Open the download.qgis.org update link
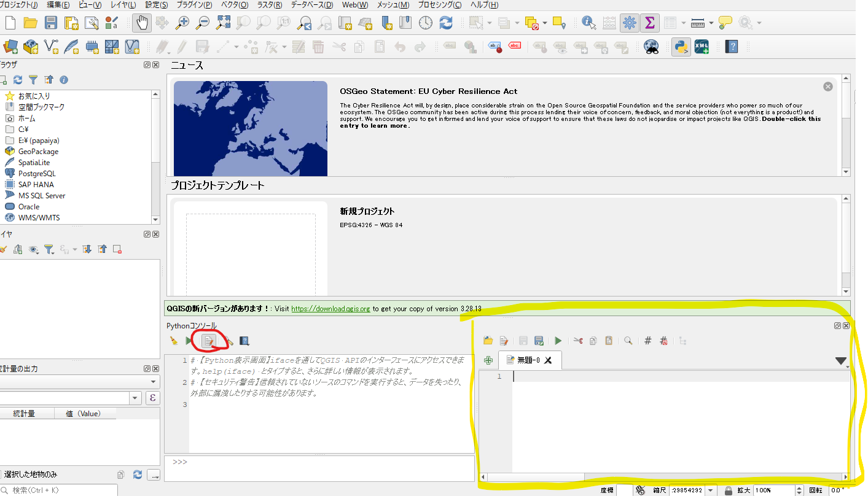Screen dimensions: 868x496 click(330, 309)
